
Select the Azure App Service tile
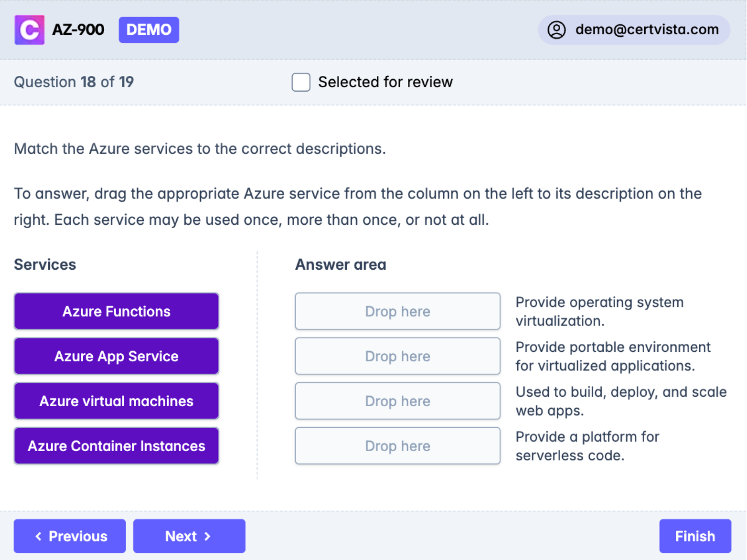[x=116, y=356]
